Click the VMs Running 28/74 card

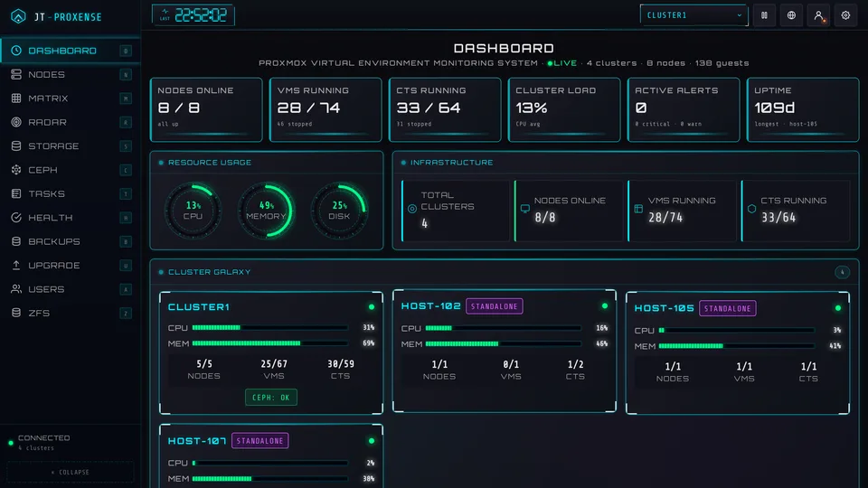click(325, 109)
